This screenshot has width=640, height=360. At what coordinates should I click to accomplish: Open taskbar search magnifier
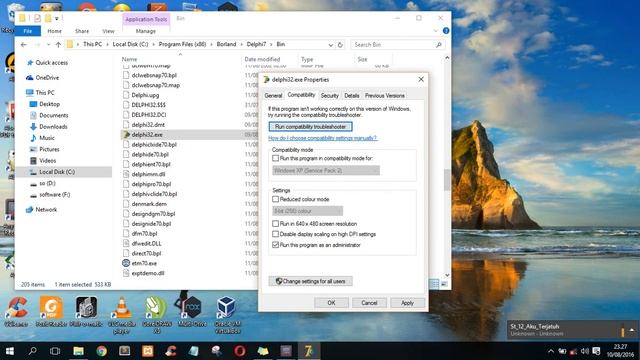point(32,351)
